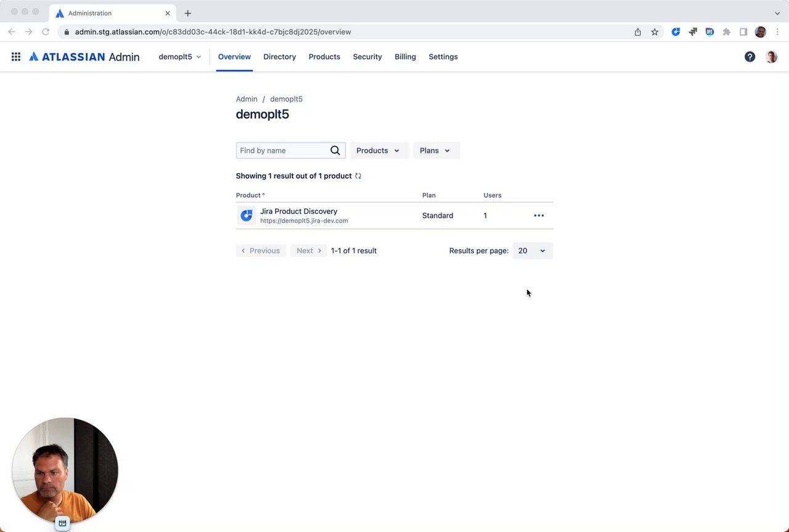This screenshot has width=789, height=532.
Task: Open the browser extensions puzzle icon
Action: [x=727, y=31]
